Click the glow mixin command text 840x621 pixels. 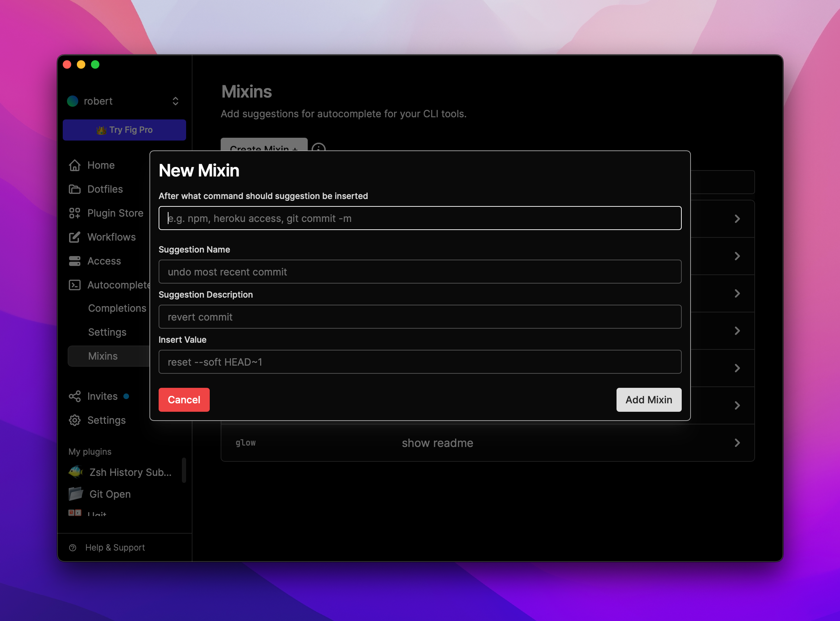pos(246,443)
